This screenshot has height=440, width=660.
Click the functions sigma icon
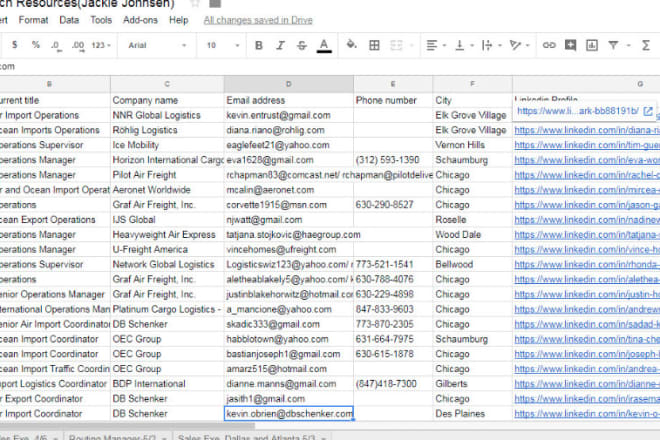click(x=646, y=45)
